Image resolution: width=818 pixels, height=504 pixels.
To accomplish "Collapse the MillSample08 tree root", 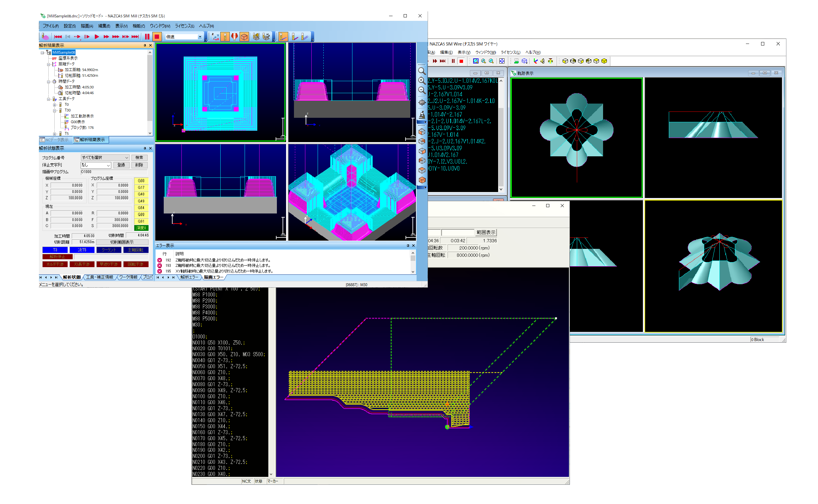I will point(42,53).
